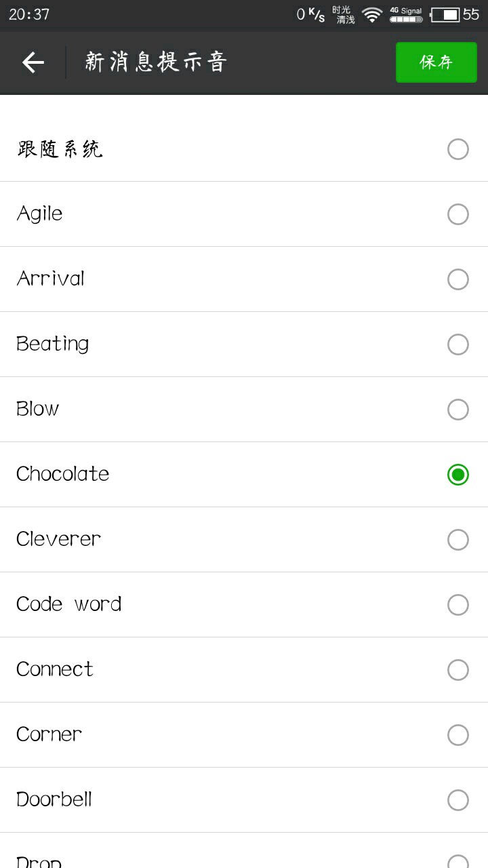Viewport: 488px width, 868px height.
Task: Select the Beating radio button
Action: (458, 344)
